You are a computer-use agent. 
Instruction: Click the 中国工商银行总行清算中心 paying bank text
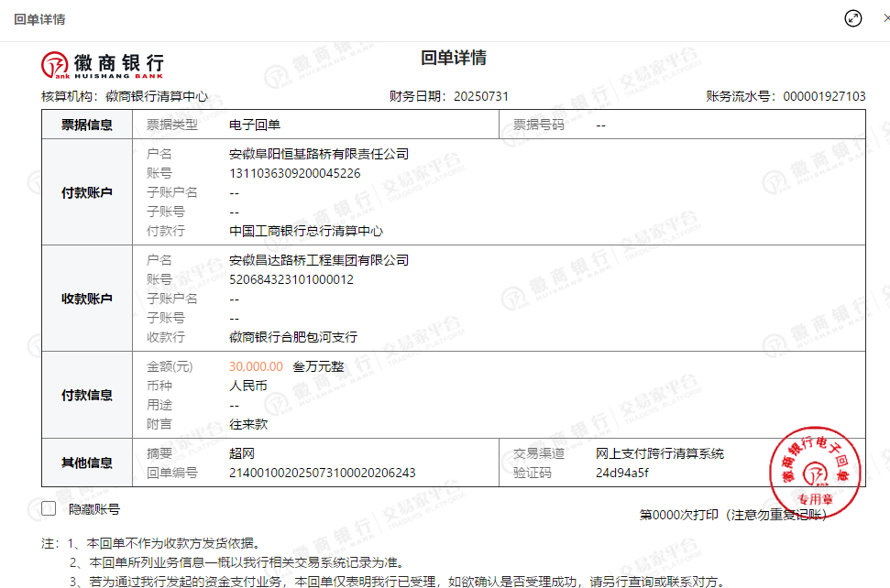click(x=305, y=231)
